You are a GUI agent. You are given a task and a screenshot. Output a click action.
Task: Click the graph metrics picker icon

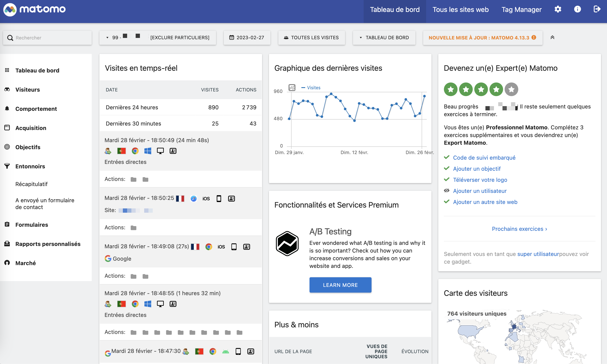(292, 88)
